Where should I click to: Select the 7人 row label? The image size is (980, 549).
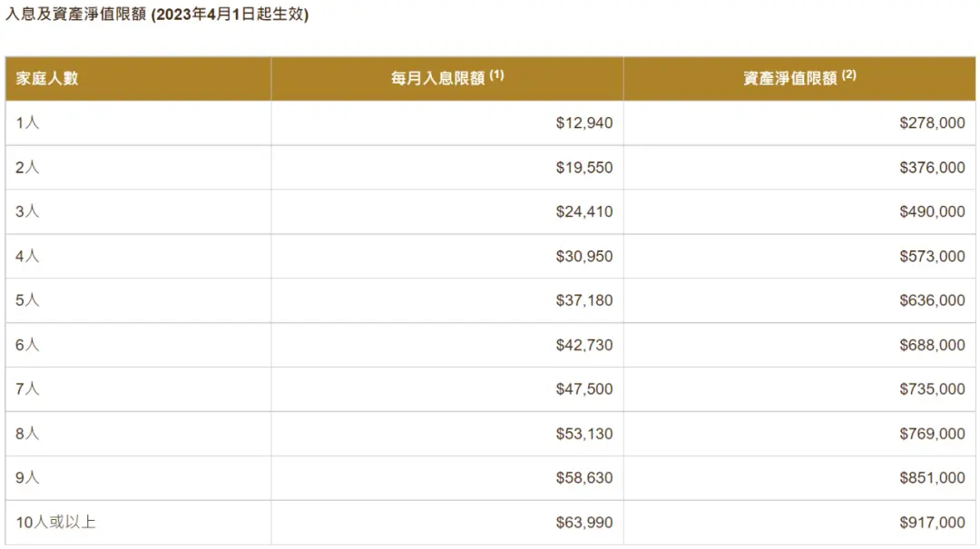[x=28, y=389]
